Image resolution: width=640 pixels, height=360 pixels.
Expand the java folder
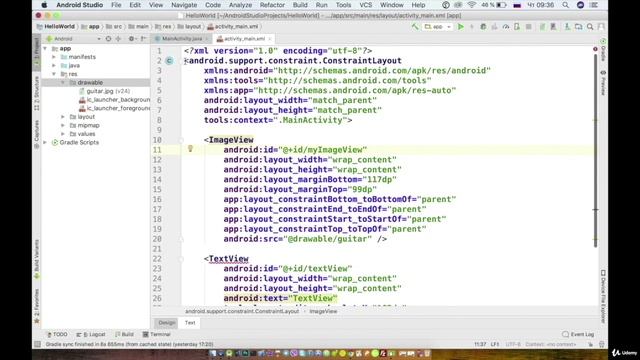[x=54, y=66]
